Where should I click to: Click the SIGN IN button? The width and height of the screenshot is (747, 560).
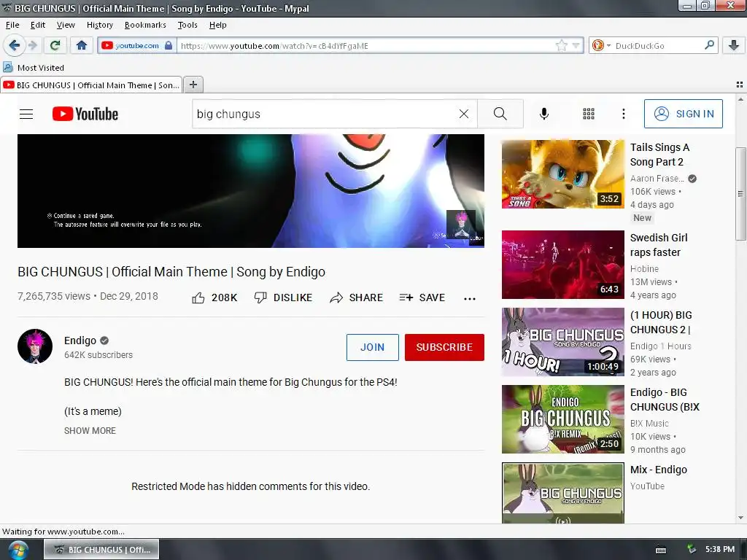pyautogui.click(x=683, y=114)
